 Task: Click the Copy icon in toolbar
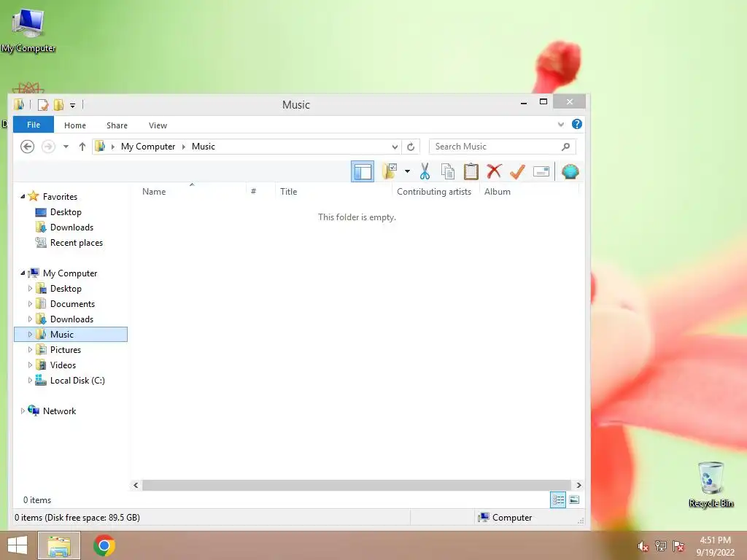(448, 171)
